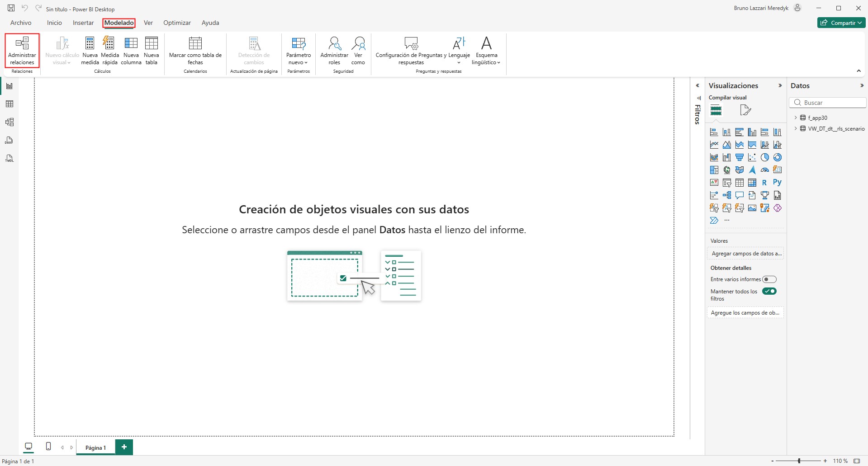Click the Ver como security icon
The width and height of the screenshot is (868, 466).
click(x=358, y=51)
